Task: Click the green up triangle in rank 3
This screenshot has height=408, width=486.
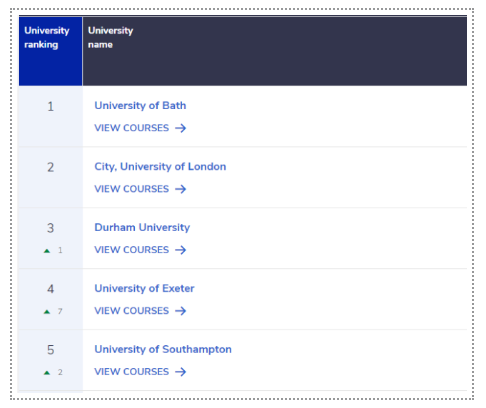Action: 47,251
